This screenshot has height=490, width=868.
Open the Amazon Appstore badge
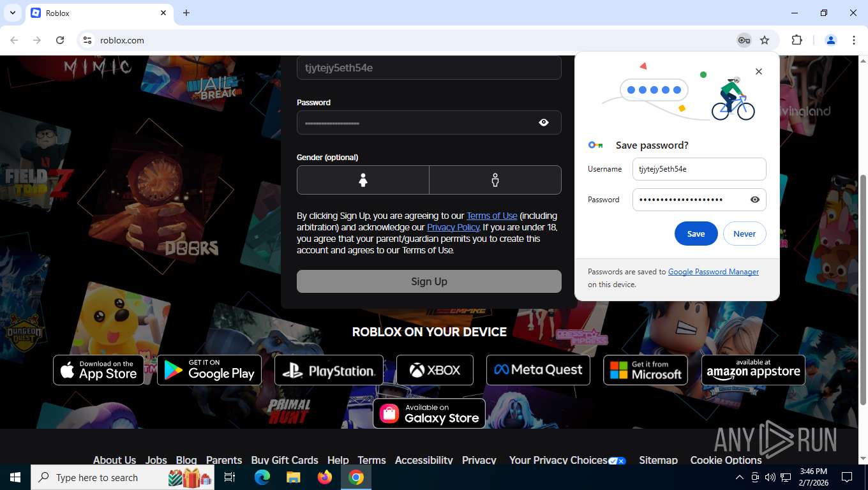click(753, 370)
